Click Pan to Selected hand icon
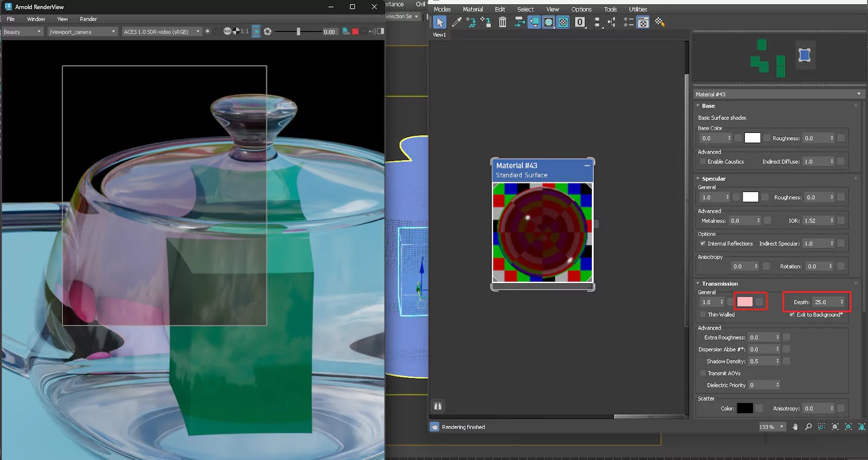Image resolution: width=868 pixels, height=460 pixels. [x=861, y=427]
